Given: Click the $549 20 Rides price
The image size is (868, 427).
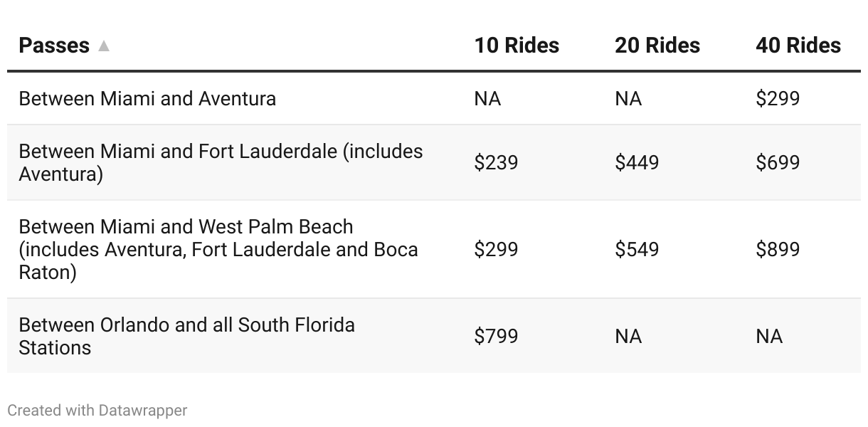Looking at the screenshot, I should (637, 249).
